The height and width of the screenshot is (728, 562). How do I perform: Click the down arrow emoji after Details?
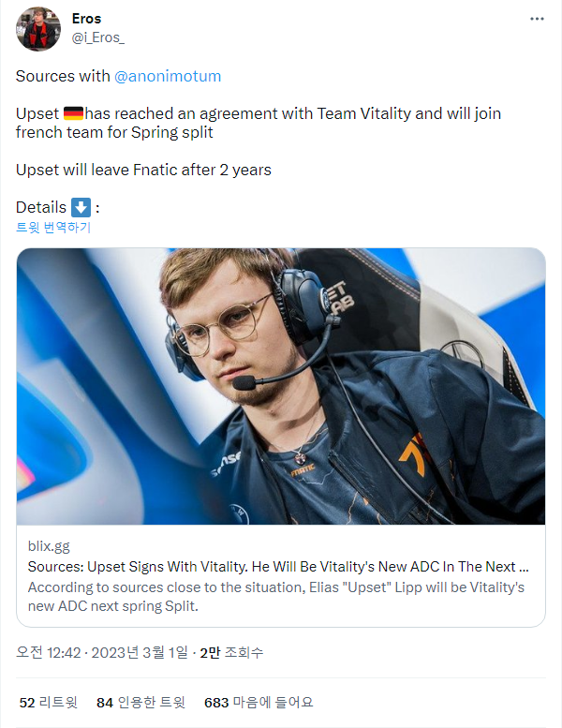coord(81,207)
